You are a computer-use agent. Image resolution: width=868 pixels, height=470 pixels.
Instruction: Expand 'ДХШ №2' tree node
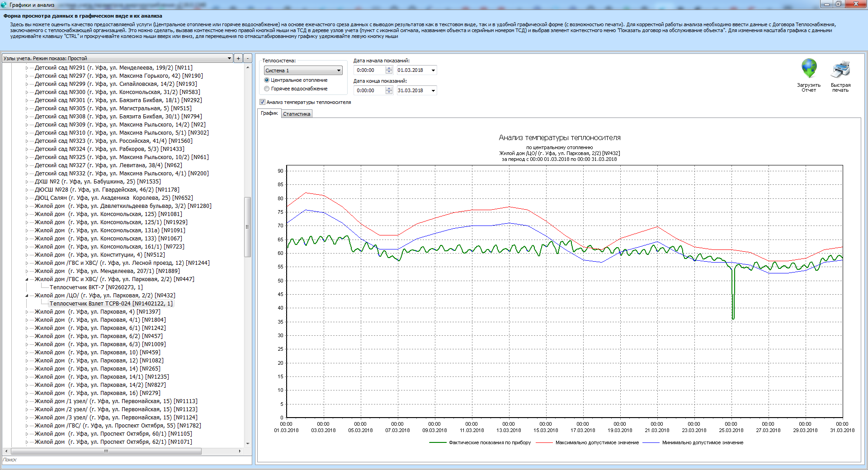coord(27,182)
